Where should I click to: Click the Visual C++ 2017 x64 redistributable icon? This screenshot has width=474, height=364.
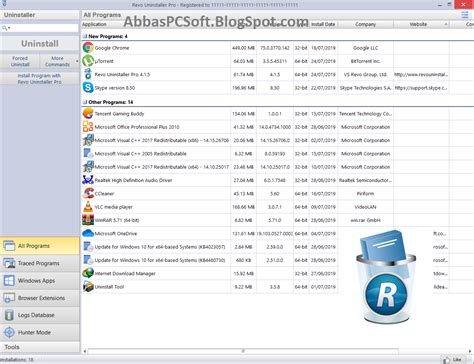88,167
